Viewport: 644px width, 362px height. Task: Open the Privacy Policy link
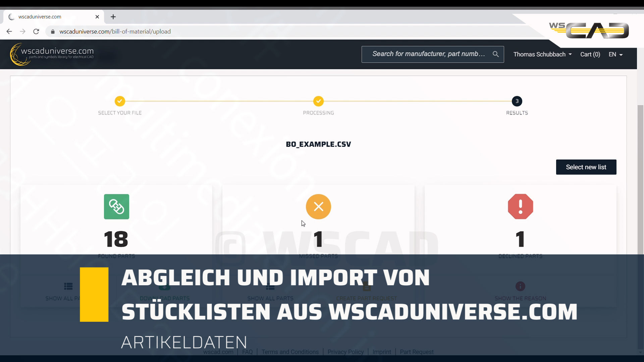(345, 352)
